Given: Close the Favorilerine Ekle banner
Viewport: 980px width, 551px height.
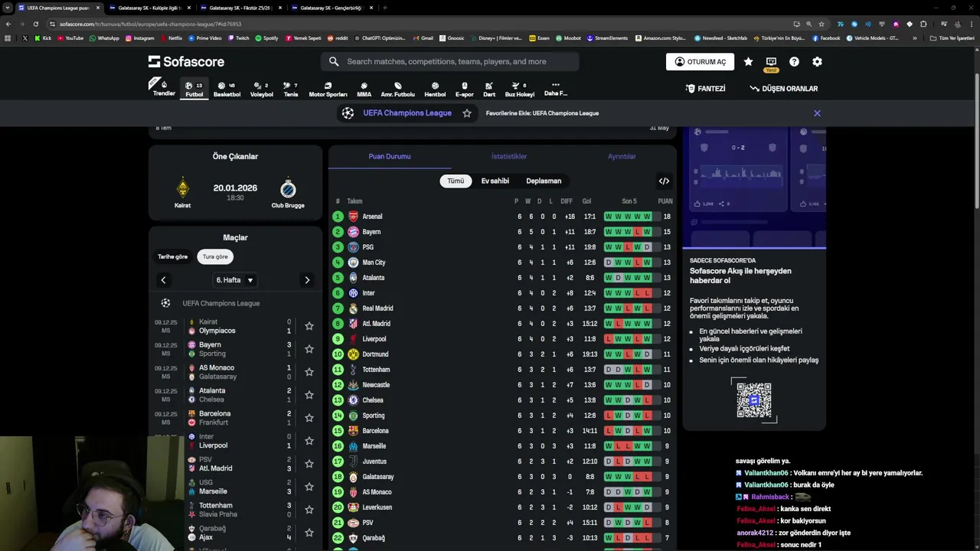Looking at the screenshot, I should coord(817,113).
